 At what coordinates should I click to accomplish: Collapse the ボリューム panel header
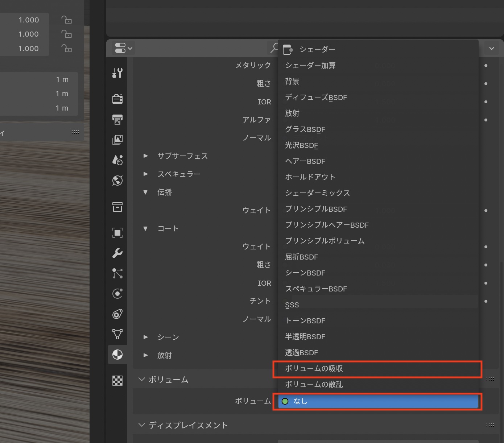point(142,380)
